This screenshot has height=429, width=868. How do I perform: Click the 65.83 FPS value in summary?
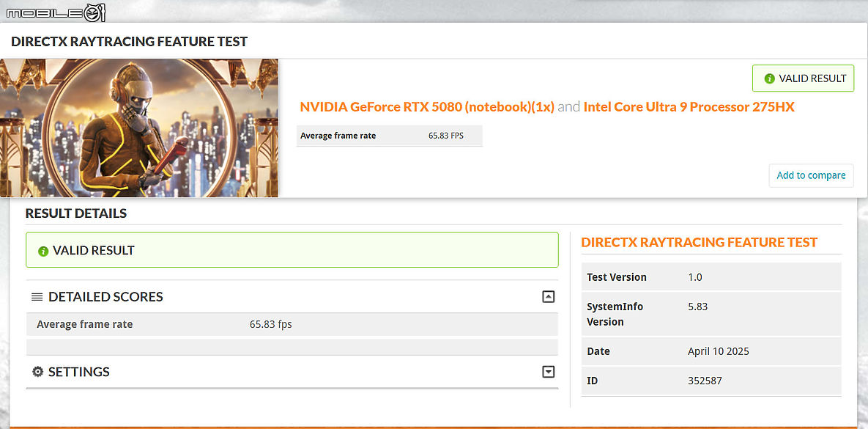click(446, 136)
